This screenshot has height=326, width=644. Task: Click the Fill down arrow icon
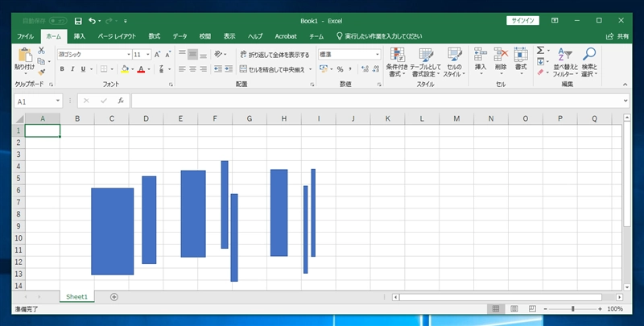tap(540, 61)
